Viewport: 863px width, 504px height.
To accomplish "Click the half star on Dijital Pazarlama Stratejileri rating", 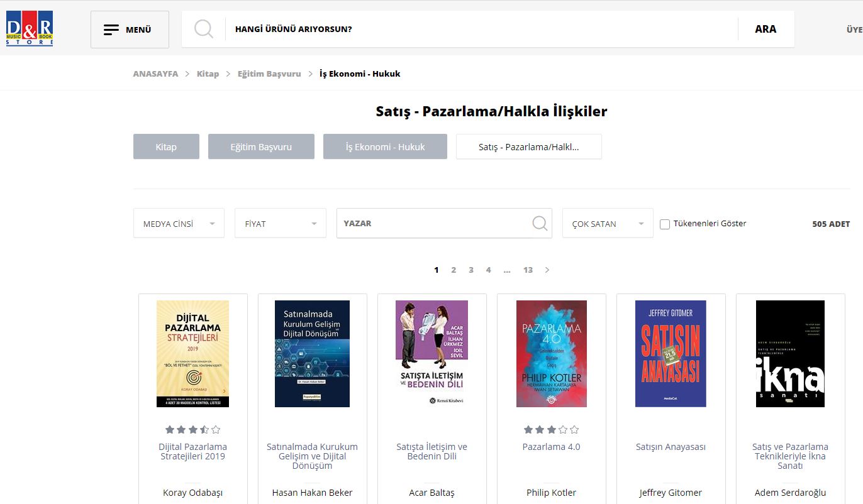I will [x=204, y=429].
